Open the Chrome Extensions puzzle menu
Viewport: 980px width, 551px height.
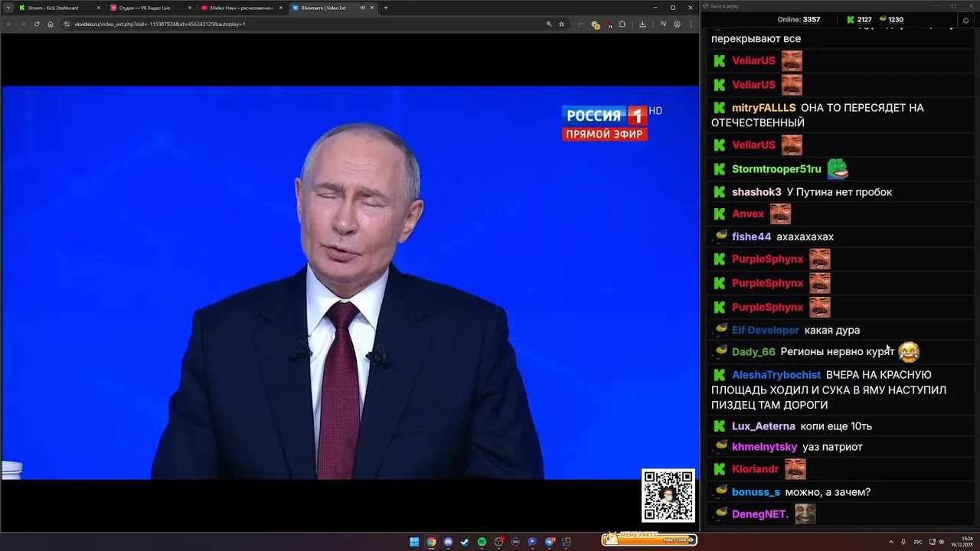(x=622, y=24)
